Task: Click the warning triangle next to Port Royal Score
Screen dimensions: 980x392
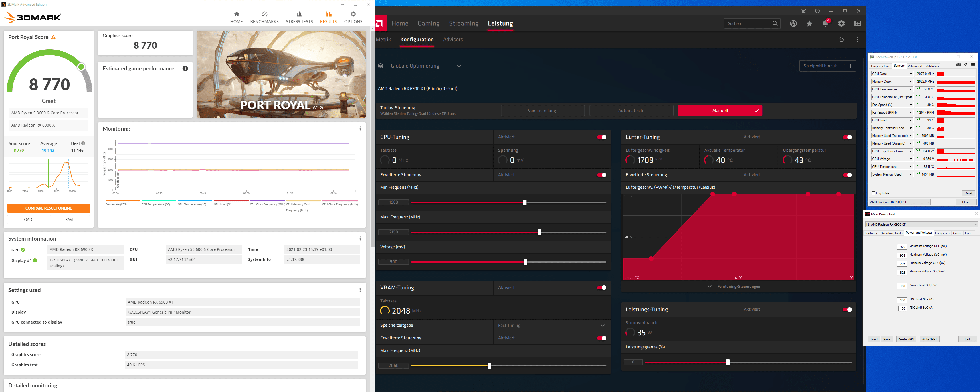Action: click(x=53, y=37)
